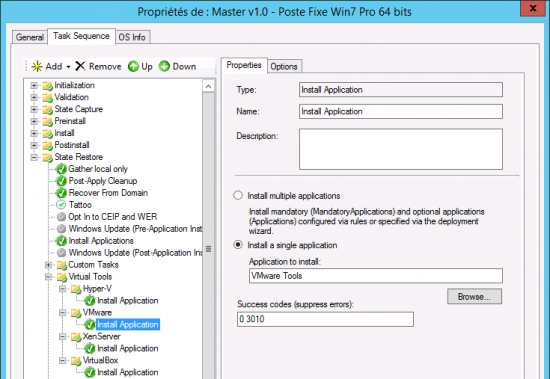
Task: Click the Postinstall folder icon
Action: click(47, 145)
